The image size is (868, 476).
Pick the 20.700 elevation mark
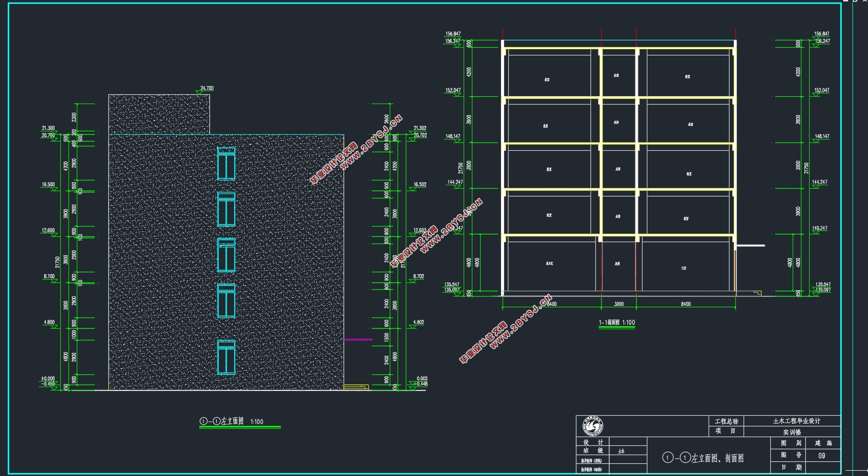(x=48, y=135)
